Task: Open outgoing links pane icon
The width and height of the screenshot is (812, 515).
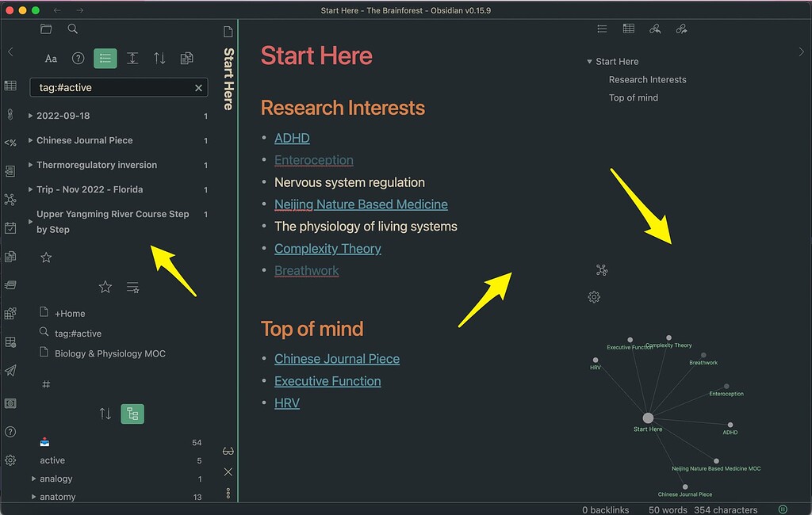Action: pos(681,29)
